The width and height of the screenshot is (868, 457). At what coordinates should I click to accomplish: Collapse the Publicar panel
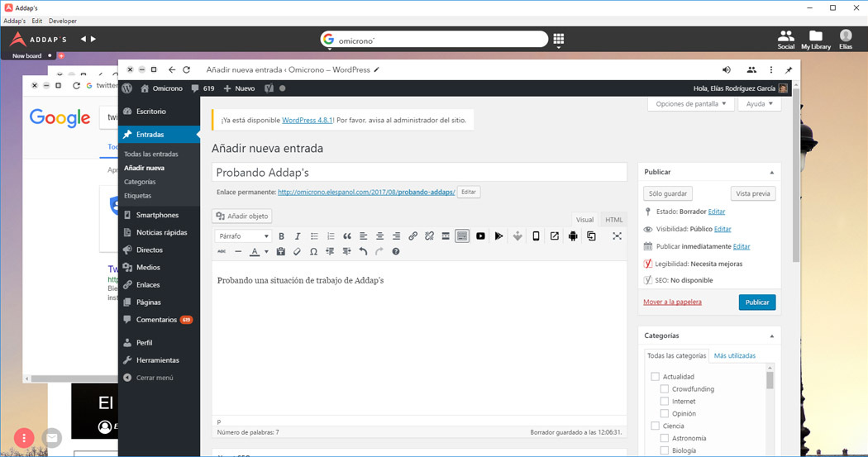771,173
